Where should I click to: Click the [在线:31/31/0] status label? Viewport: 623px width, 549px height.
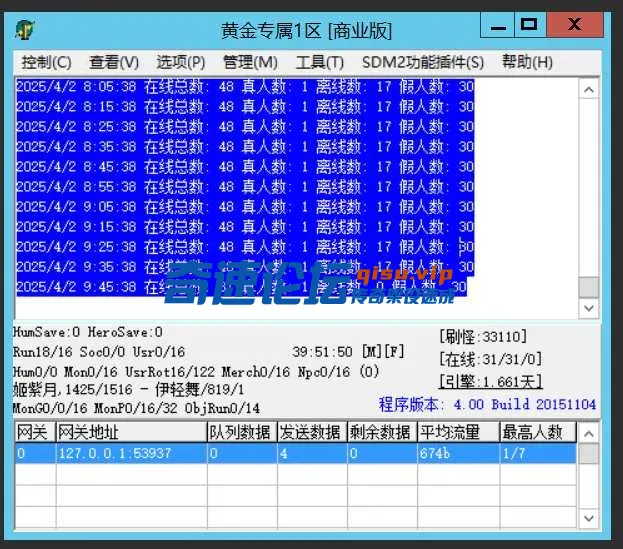(491, 360)
